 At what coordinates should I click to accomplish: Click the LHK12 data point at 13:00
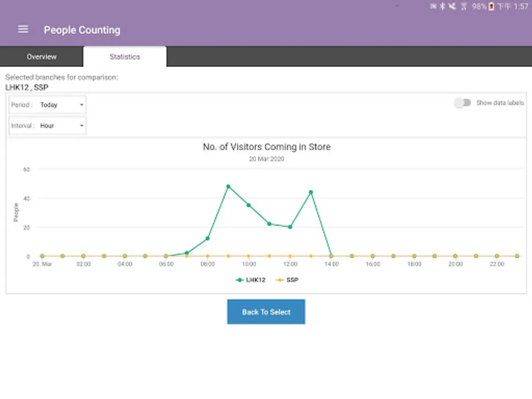click(311, 192)
